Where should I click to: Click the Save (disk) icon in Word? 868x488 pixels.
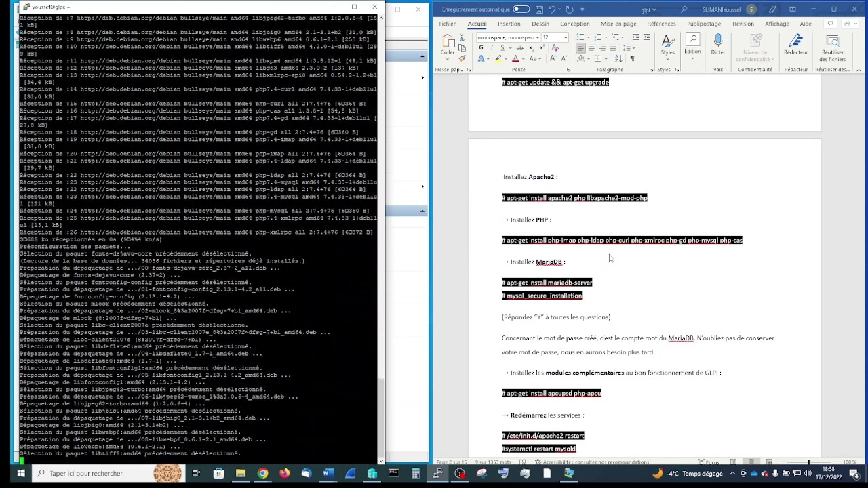[x=539, y=9]
